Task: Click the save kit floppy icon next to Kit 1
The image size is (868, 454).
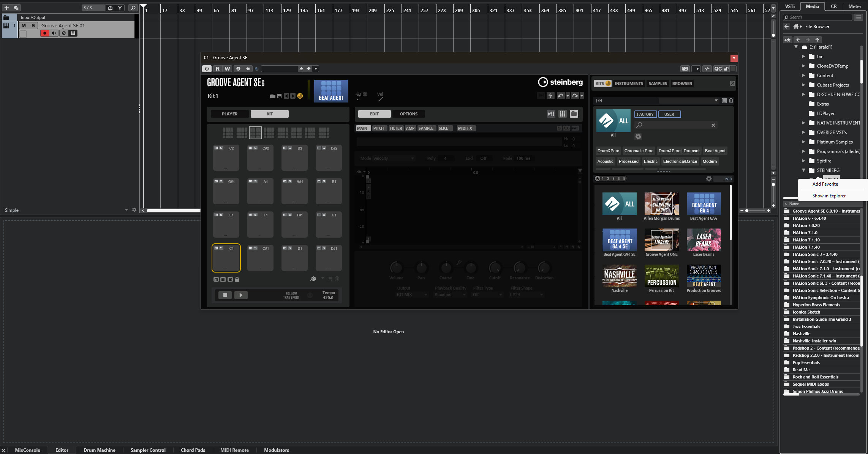Action: [x=280, y=96]
